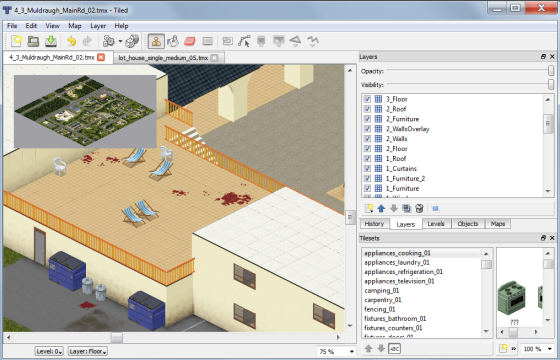The image size is (560, 360).
Task: Open the Edit menu
Action: click(31, 26)
